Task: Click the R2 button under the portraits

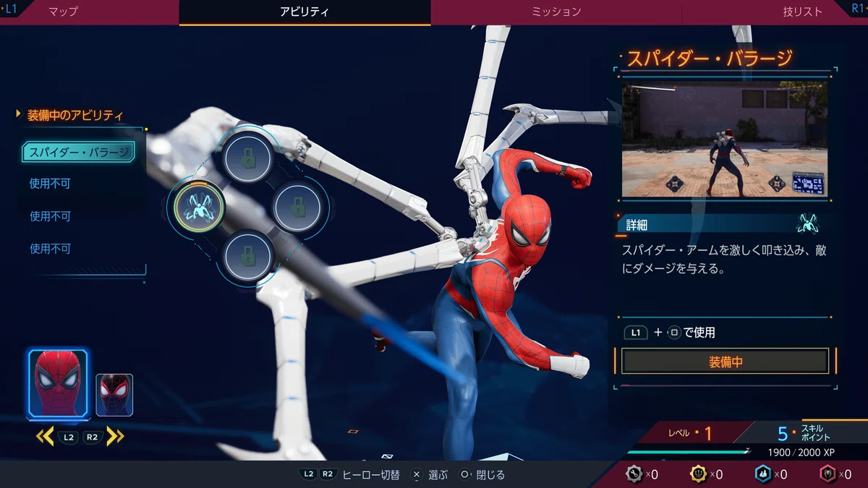Action: (92, 437)
